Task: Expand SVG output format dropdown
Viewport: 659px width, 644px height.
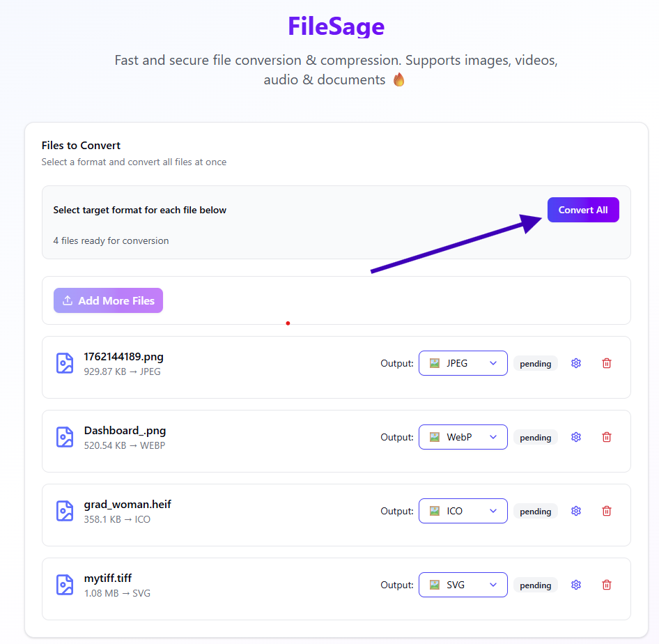Action: click(x=463, y=585)
